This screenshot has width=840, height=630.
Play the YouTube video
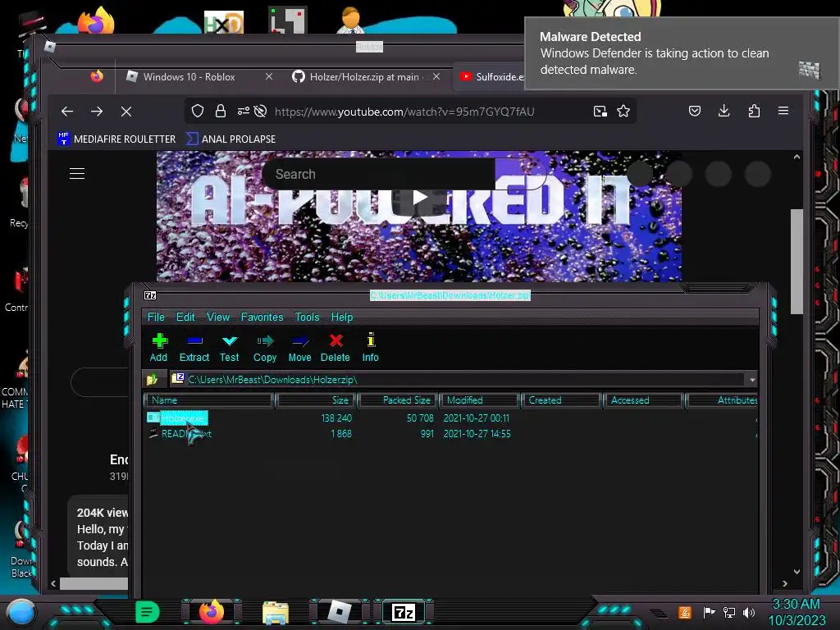419,198
